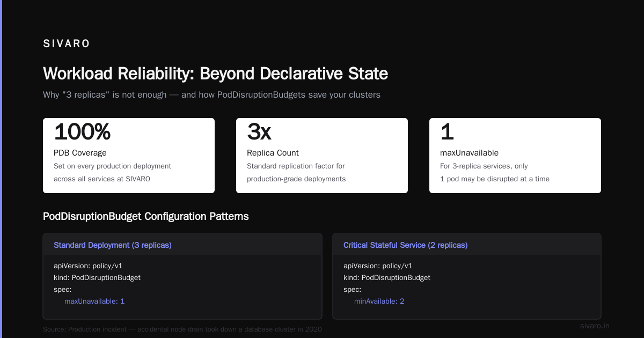Click 'spec:' in Critical Stateful Service block
Viewport: 644px width, 338px height.
(x=352, y=290)
